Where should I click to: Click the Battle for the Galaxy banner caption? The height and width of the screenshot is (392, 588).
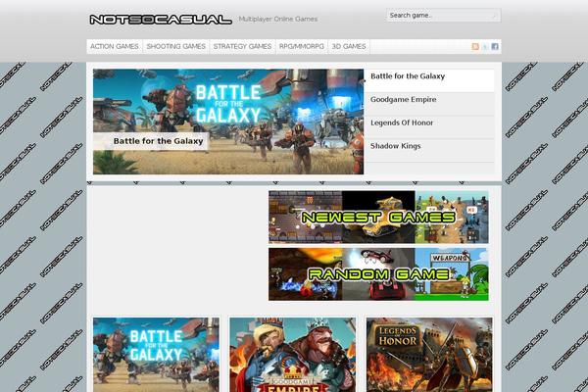tap(151, 141)
